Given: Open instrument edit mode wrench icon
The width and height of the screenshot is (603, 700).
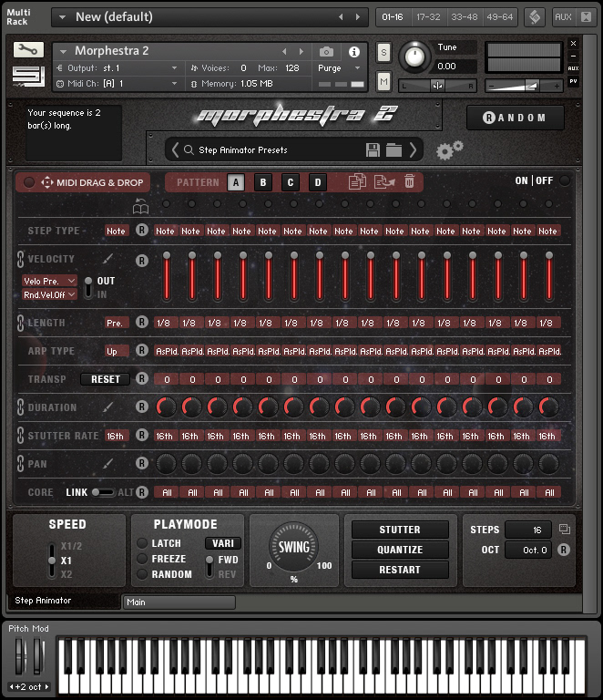Looking at the screenshot, I should point(28,49).
